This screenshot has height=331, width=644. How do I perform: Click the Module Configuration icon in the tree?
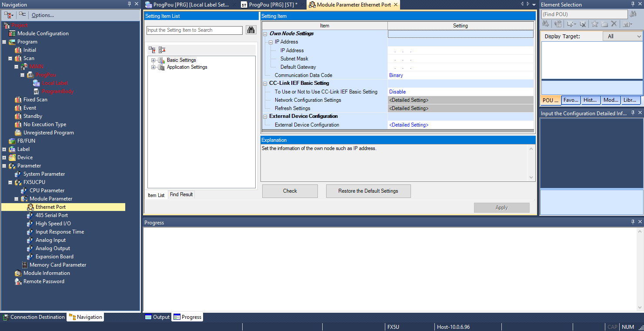click(x=12, y=33)
